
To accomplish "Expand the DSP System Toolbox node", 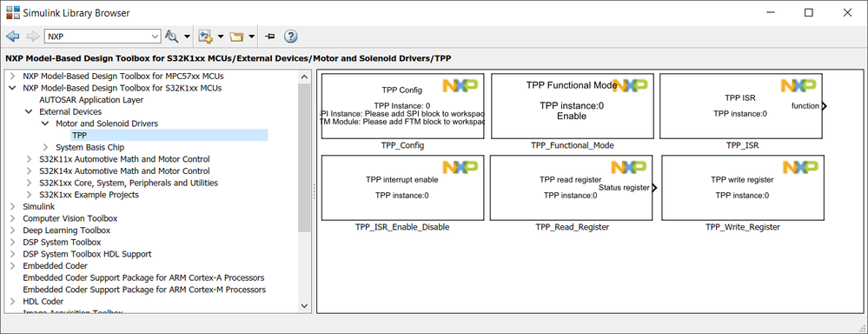I will [x=12, y=242].
